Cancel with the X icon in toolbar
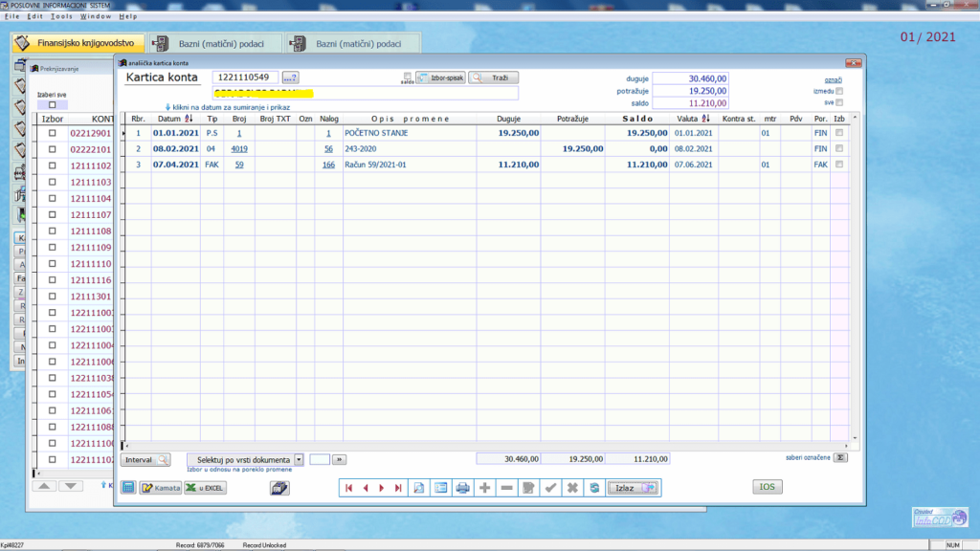 click(x=572, y=488)
